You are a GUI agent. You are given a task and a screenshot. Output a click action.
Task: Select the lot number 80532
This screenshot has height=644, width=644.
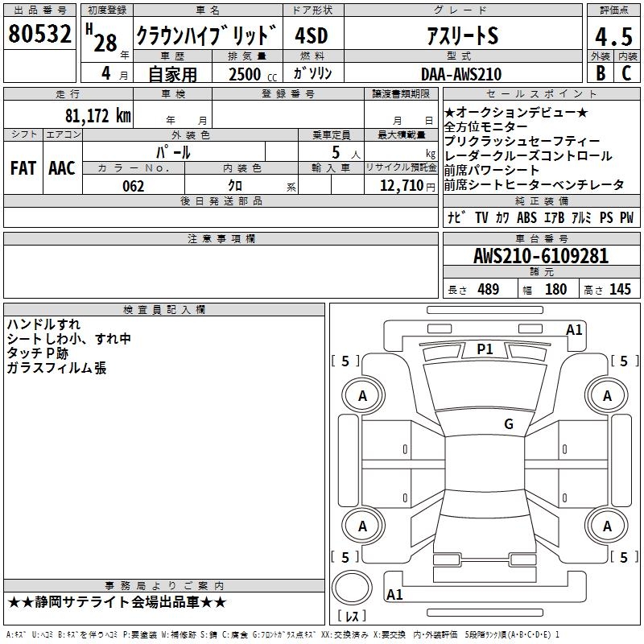coord(40,35)
